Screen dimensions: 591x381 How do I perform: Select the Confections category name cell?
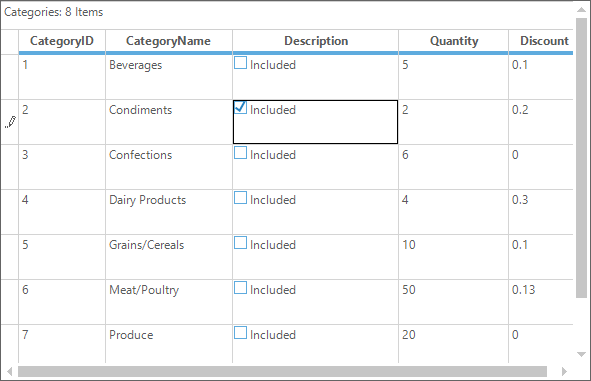click(168, 167)
